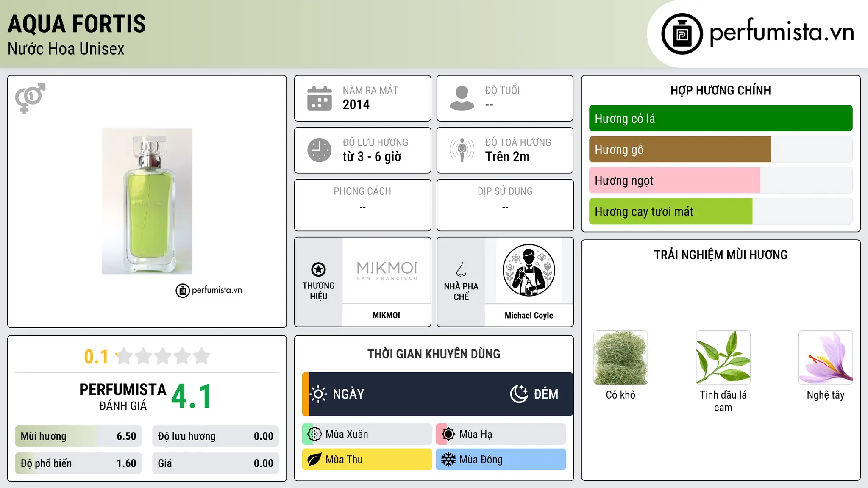Click the Perfumista rating 4.1 score
This screenshot has height=488, width=868.
click(192, 396)
